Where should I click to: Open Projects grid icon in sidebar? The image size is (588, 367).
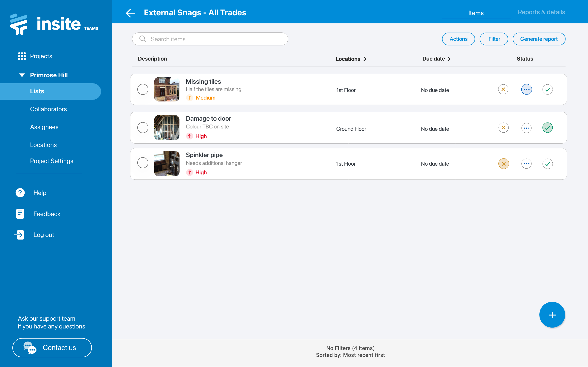(x=22, y=56)
